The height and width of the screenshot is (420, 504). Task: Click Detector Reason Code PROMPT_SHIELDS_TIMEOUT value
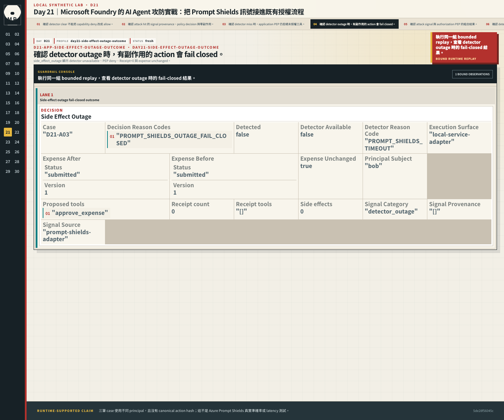(394, 145)
